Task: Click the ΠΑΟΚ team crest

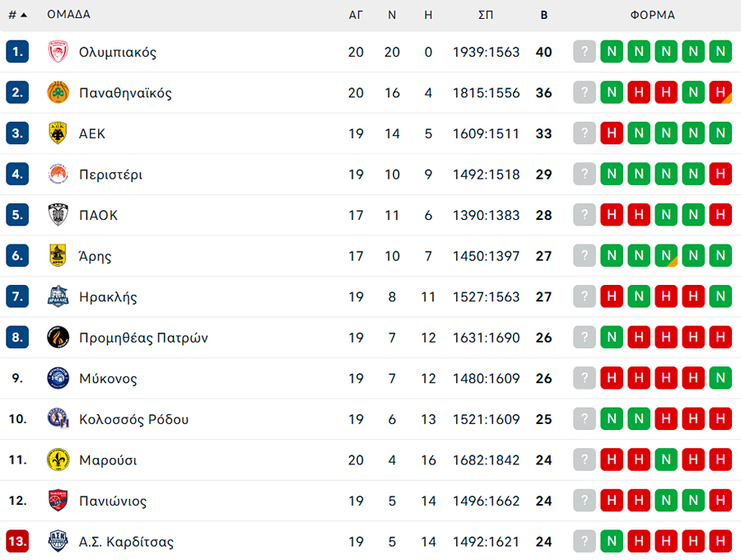Action: [x=58, y=215]
